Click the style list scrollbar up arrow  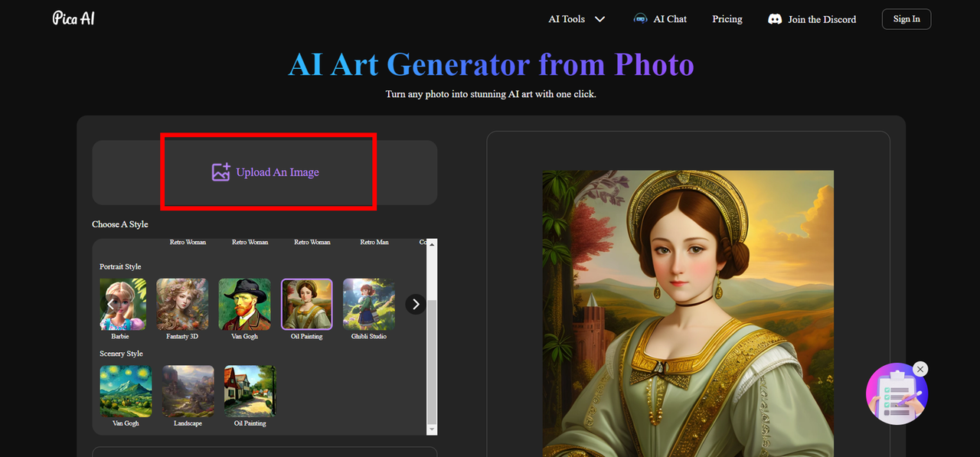click(x=432, y=244)
